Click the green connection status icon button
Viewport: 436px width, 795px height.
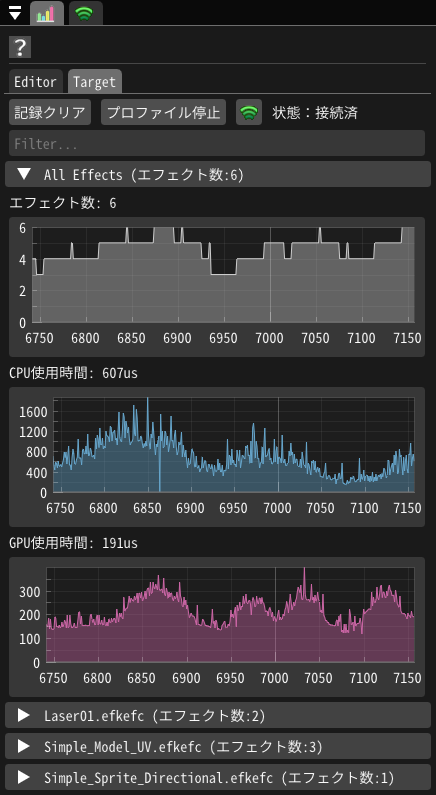249,112
